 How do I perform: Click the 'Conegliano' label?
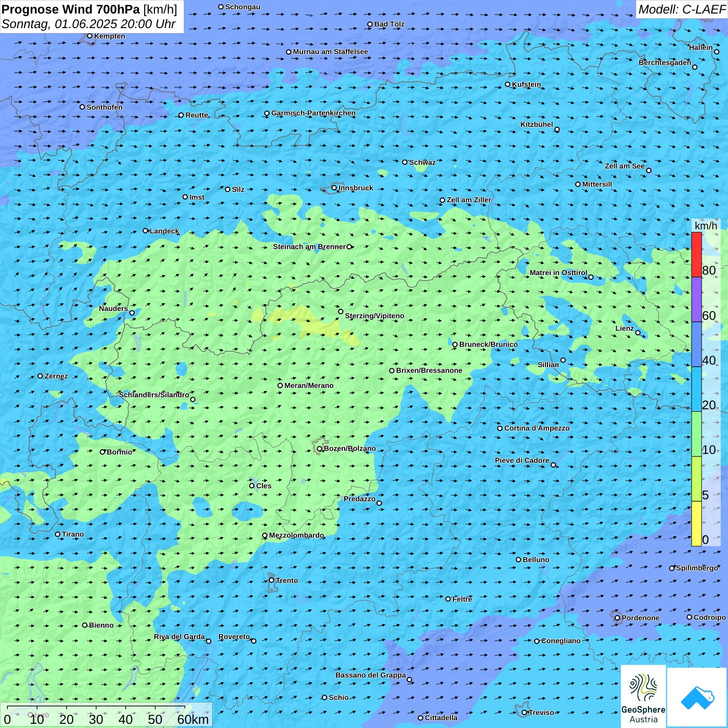tap(561, 641)
